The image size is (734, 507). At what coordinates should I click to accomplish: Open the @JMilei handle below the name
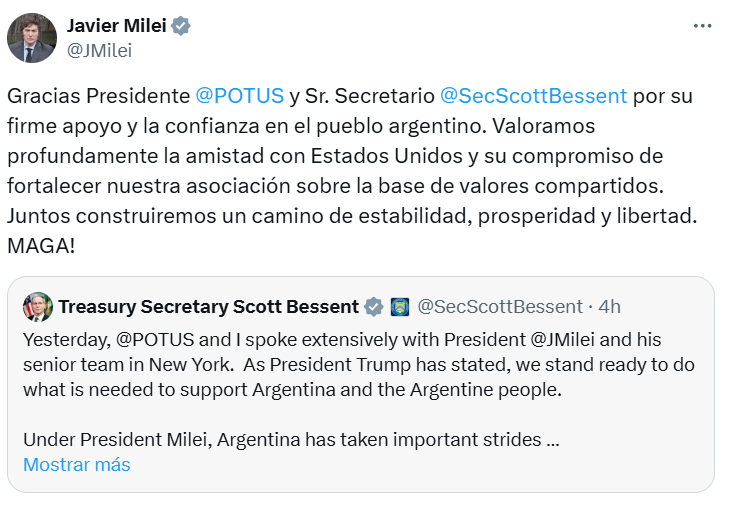(x=99, y=50)
